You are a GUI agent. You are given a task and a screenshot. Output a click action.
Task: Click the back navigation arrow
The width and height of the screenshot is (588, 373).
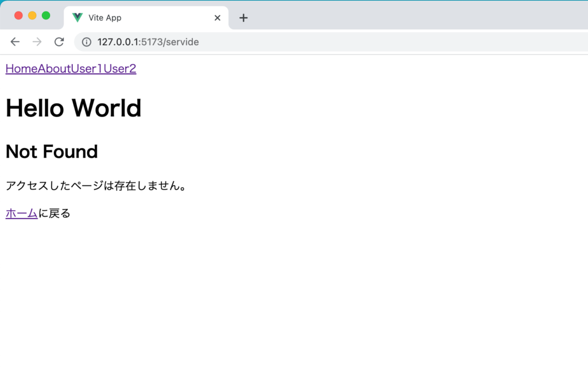[x=15, y=41]
